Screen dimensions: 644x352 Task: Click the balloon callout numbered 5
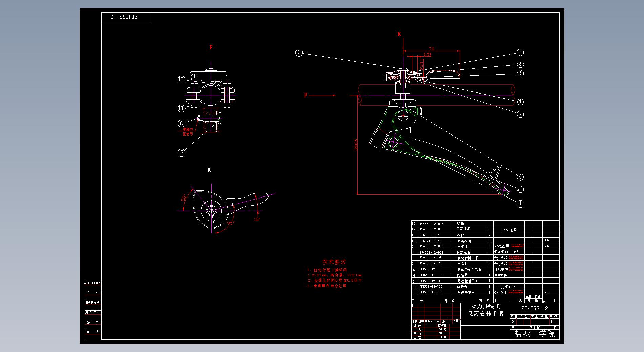(x=520, y=114)
